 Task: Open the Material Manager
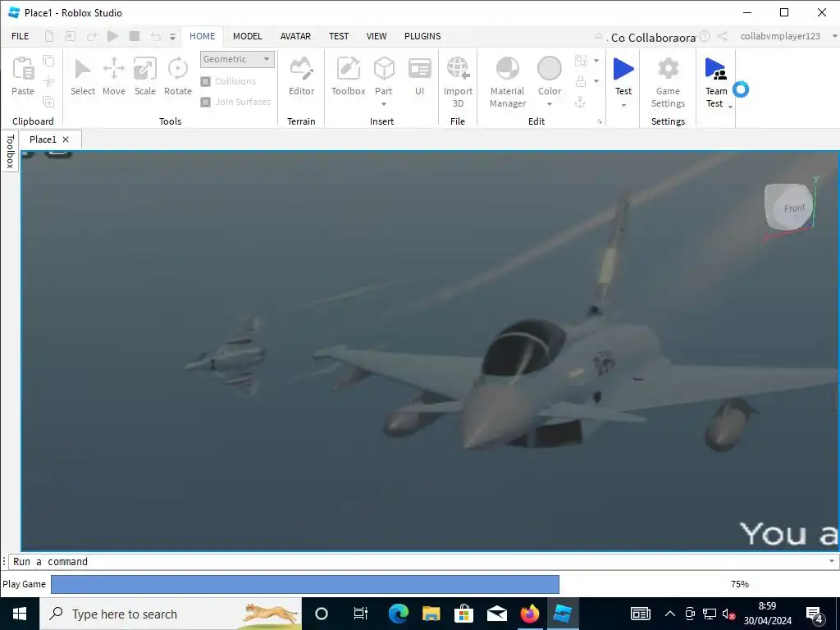pos(507,82)
